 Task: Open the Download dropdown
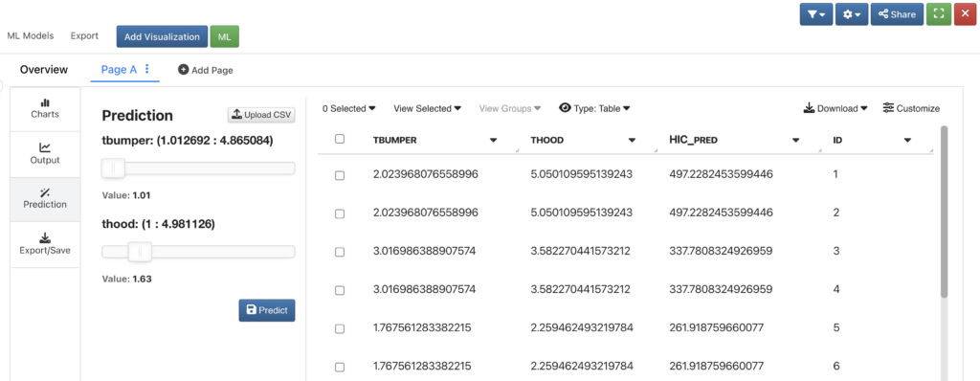point(835,108)
